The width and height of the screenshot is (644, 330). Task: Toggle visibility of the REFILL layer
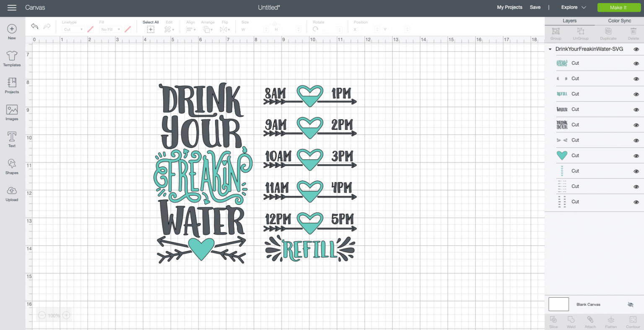[636, 94]
